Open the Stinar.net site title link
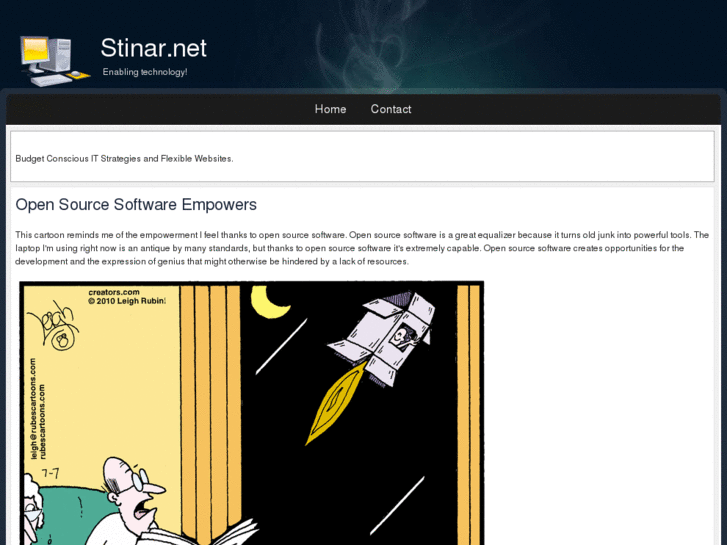This screenshot has width=727, height=545. pyautogui.click(x=153, y=48)
